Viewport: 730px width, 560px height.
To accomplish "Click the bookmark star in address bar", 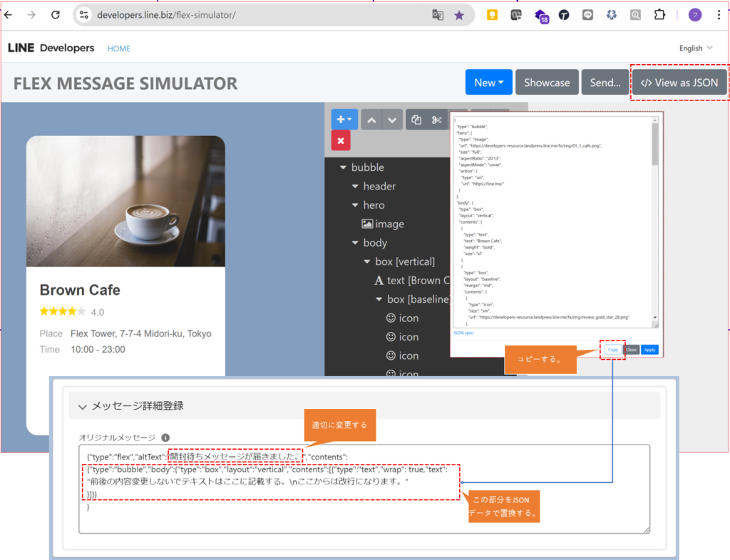I will (x=458, y=15).
